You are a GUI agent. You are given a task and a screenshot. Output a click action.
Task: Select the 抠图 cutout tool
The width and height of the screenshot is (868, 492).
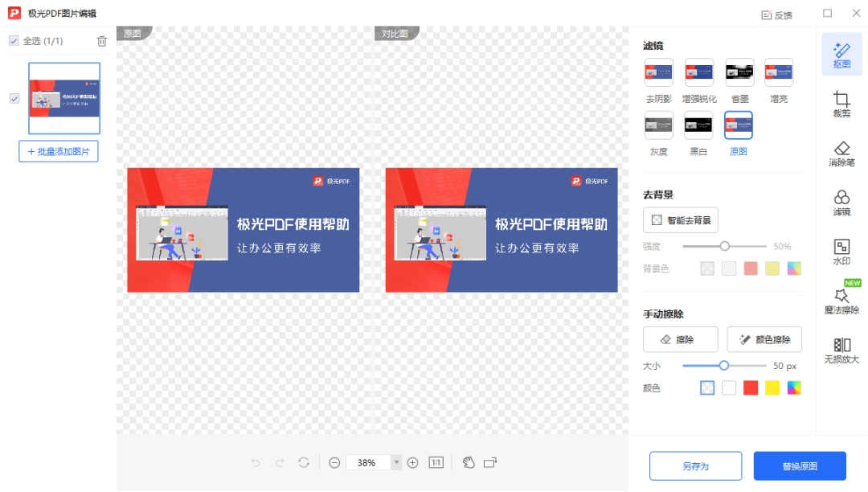point(841,54)
